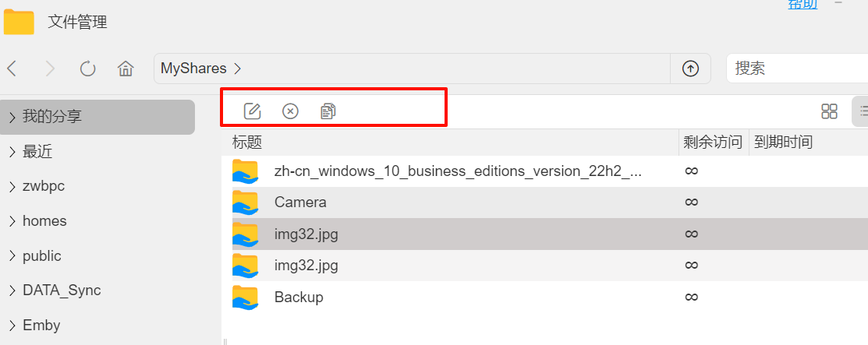Viewport: 868px width, 345px height.
Task: Expand the DATA_Sync folder chevron
Action: pos(12,290)
